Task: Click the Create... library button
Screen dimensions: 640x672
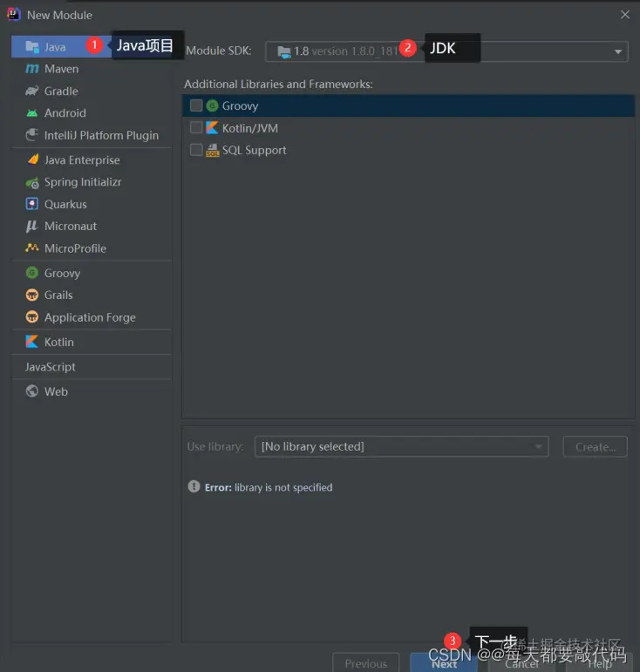Action: 595,446
